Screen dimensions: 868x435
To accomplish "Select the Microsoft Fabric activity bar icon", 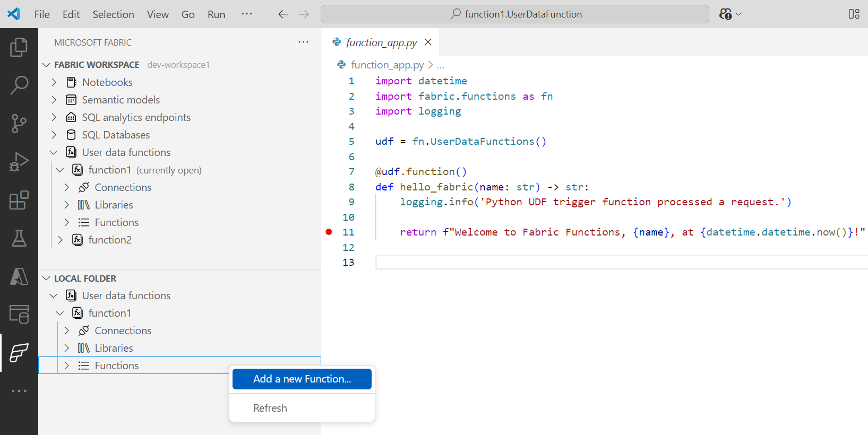I will (x=19, y=353).
